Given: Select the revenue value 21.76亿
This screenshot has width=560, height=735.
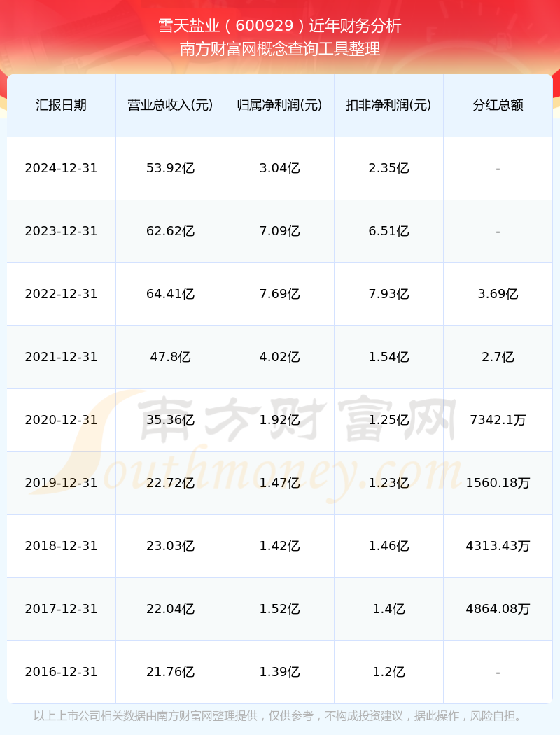Looking at the screenshot, I should [171, 672].
